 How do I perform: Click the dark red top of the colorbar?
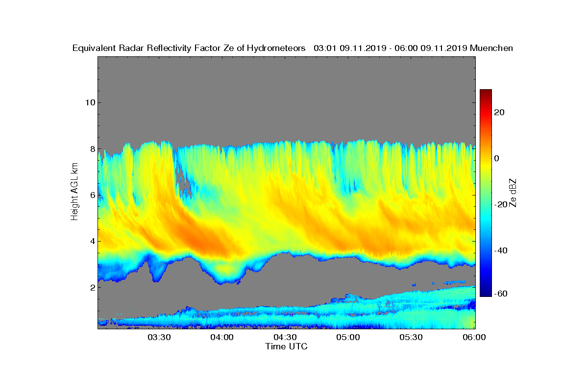486,92
